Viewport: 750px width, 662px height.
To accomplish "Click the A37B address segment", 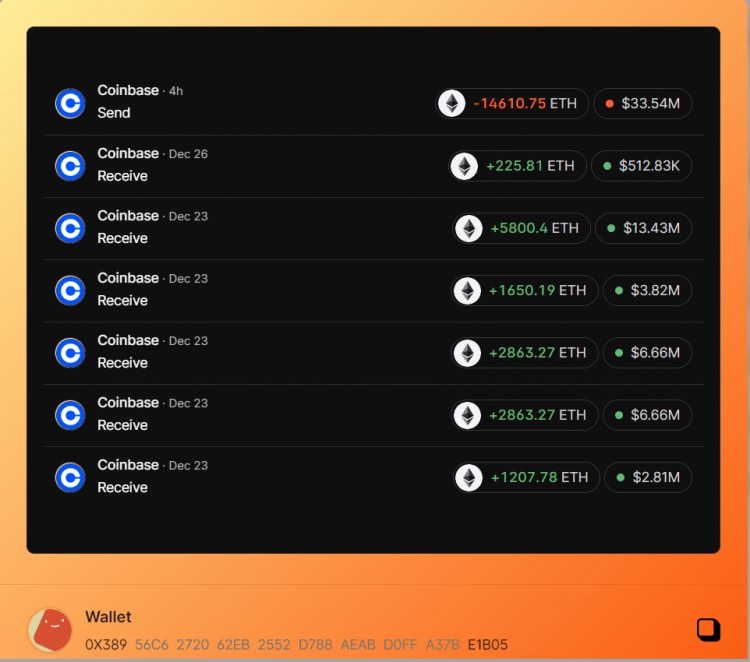I will pos(442,645).
